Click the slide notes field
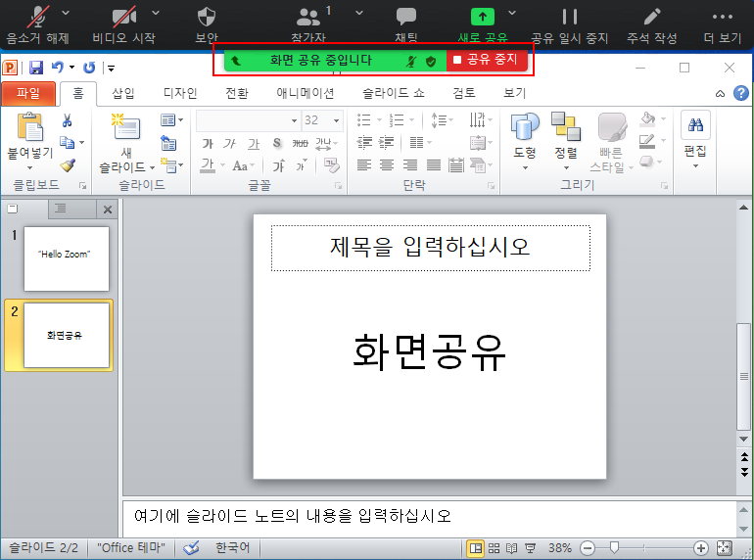The image size is (754, 560). coord(431,517)
